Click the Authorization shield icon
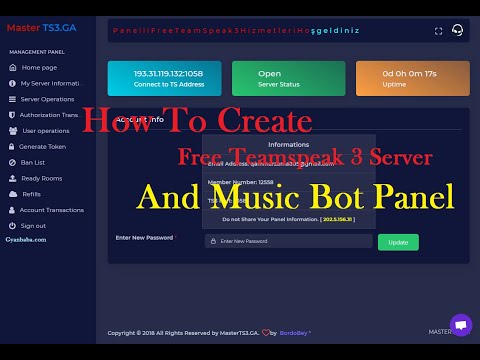480x360 pixels. [12, 115]
